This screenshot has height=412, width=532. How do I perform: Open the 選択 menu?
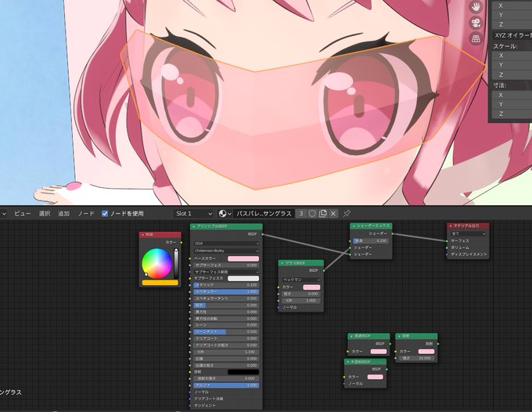[45, 214]
